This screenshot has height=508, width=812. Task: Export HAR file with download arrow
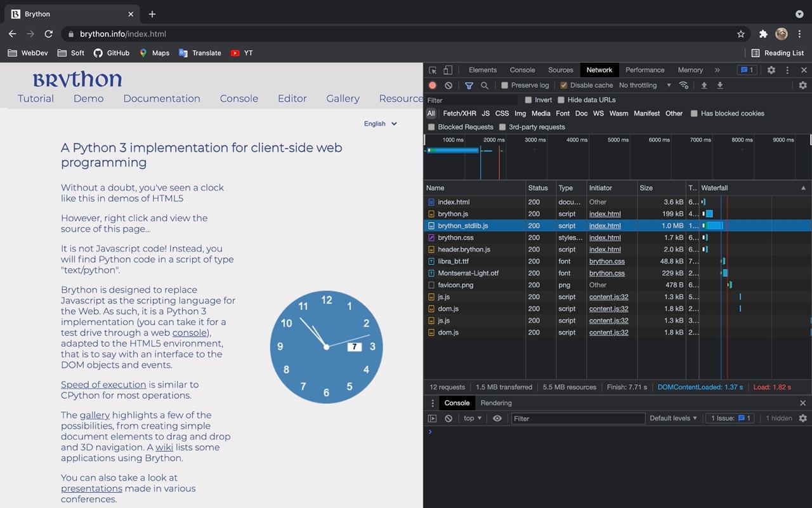[720, 85]
